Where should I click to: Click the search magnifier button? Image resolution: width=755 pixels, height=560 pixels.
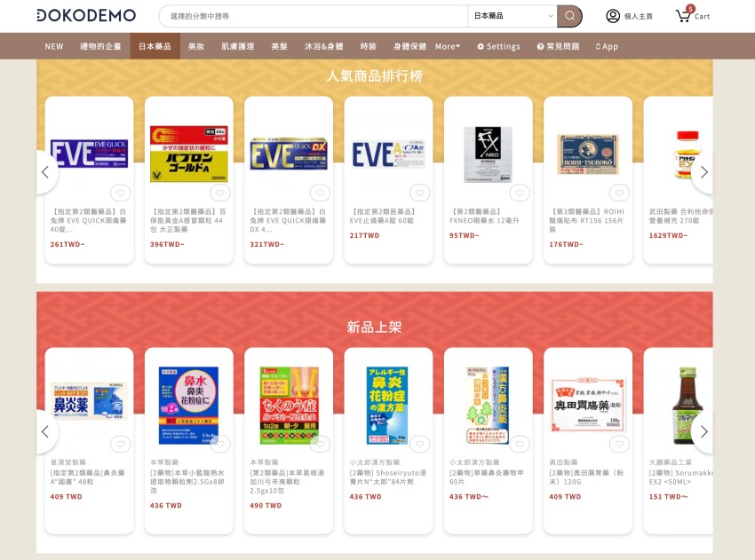(569, 16)
